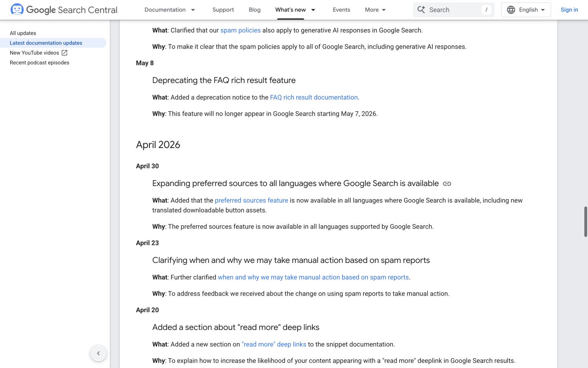Image resolution: width=588 pixels, height=368 pixels.
Task: Switch to the Events tab
Action: (x=341, y=10)
